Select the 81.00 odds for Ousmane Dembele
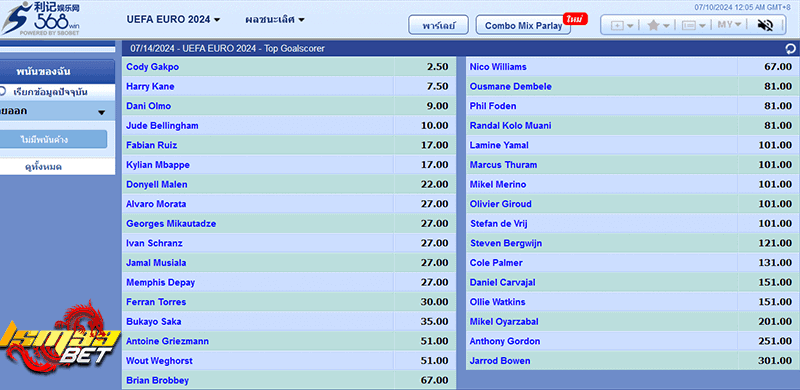The height and width of the screenshot is (390, 800). click(778, 86)
